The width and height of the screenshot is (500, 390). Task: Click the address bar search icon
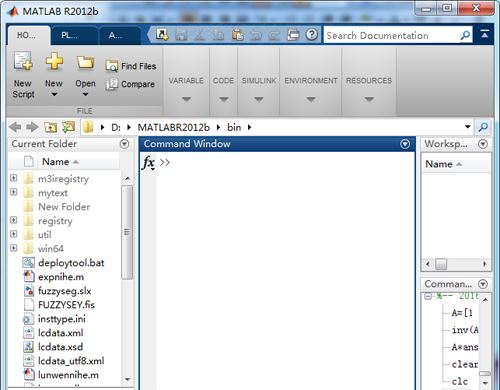point(483,127)
